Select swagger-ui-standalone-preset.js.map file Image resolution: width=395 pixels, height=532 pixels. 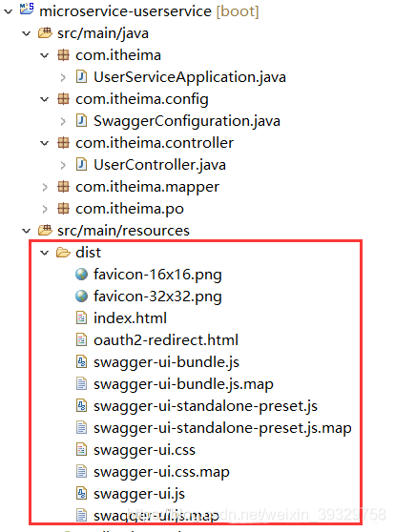222,428
